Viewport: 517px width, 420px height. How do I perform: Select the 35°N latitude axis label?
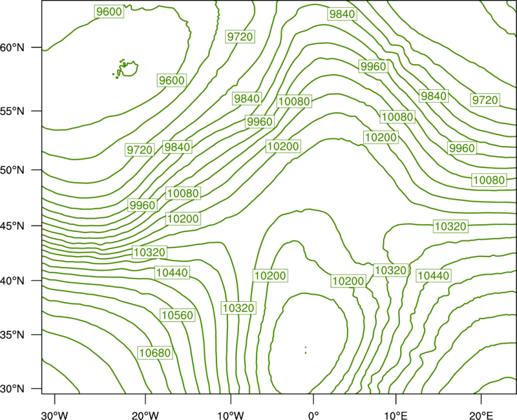click(12, 335)
